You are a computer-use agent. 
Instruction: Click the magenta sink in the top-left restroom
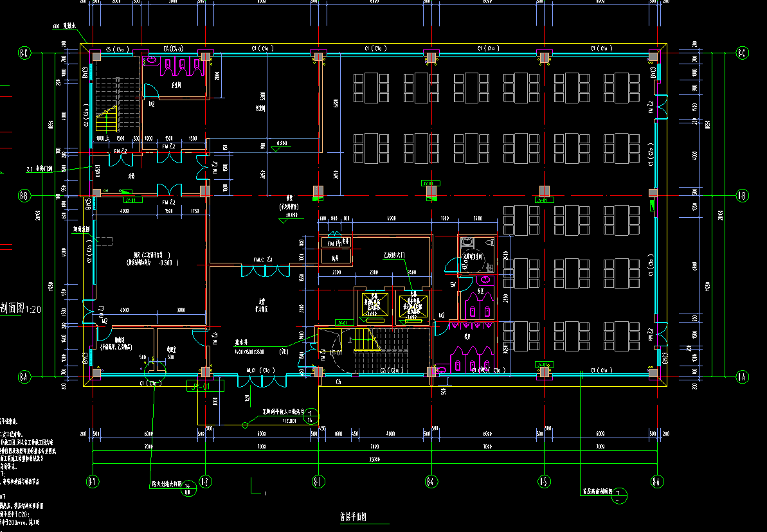152,60
